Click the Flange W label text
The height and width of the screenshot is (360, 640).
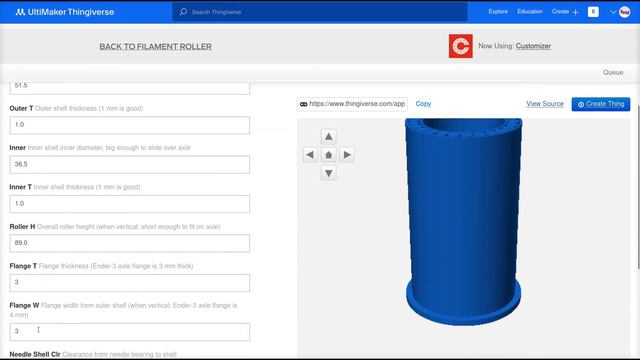tap(24, 305)
